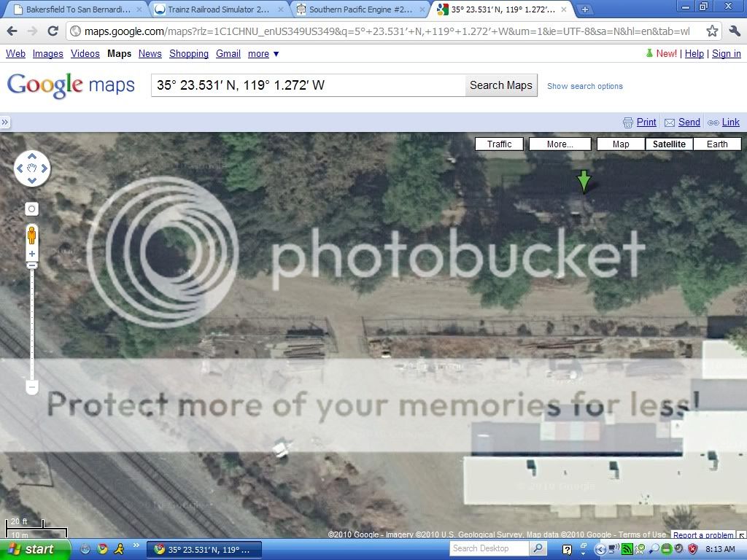Click the browser forward arrow

point(32,31)
